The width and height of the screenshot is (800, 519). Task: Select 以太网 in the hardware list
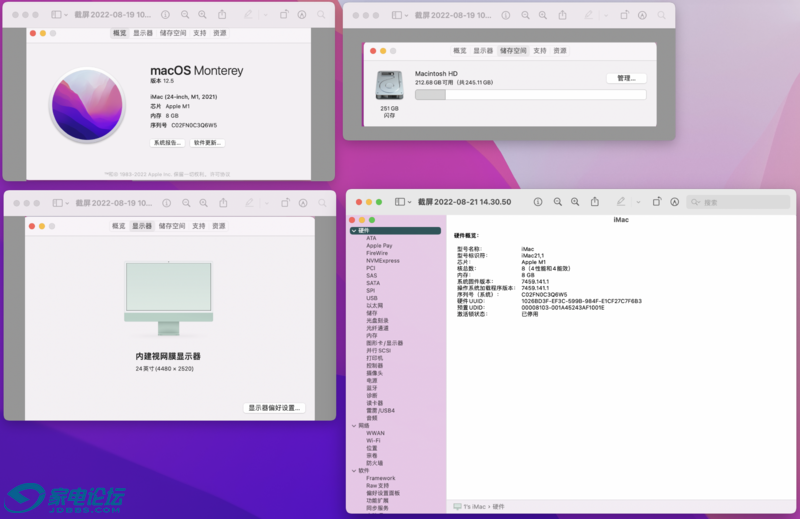(x=374, y=306)
